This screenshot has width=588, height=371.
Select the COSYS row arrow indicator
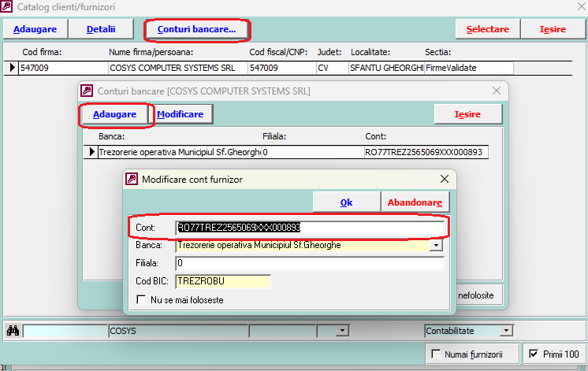(12, 69)
